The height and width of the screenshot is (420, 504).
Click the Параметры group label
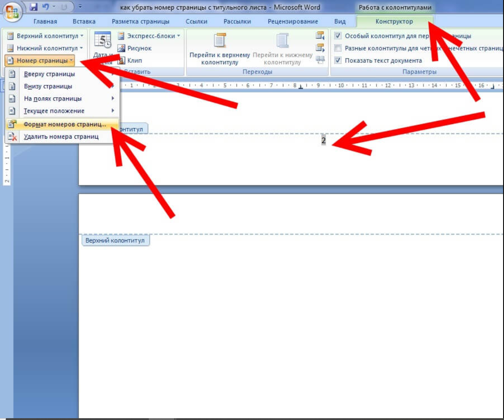419,72
